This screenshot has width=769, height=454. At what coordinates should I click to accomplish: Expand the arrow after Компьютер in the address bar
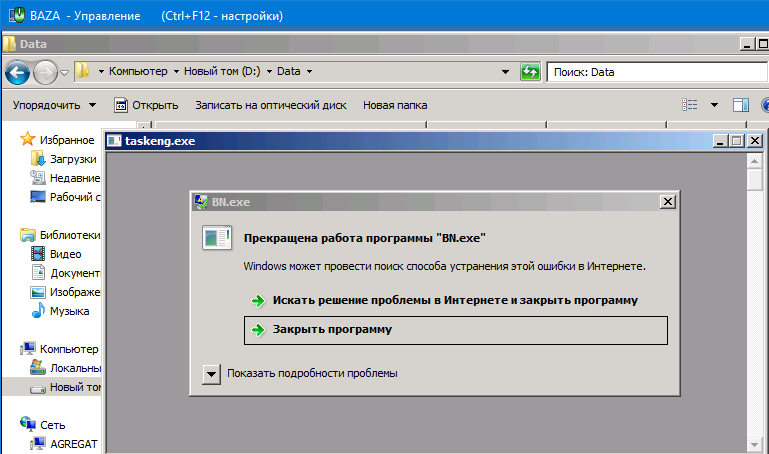(176, 72)
